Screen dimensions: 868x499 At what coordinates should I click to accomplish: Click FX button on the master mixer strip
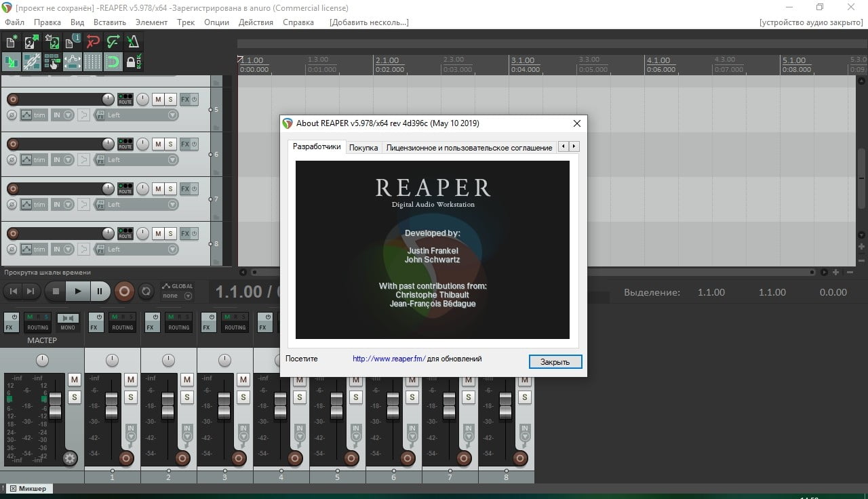coord(10,322)
